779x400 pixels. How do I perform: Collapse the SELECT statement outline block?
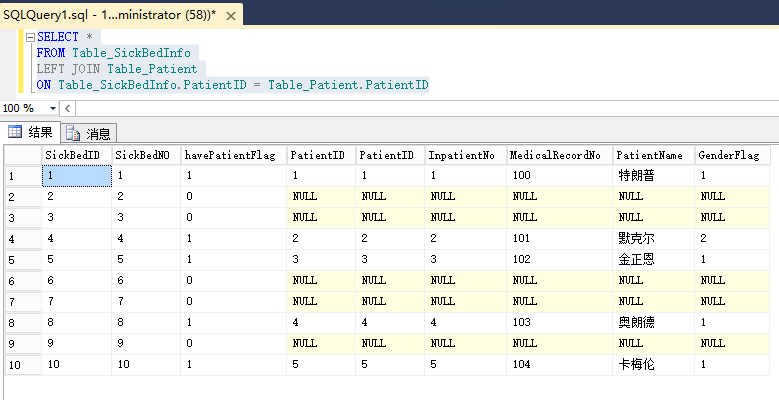tap(30, 37)
